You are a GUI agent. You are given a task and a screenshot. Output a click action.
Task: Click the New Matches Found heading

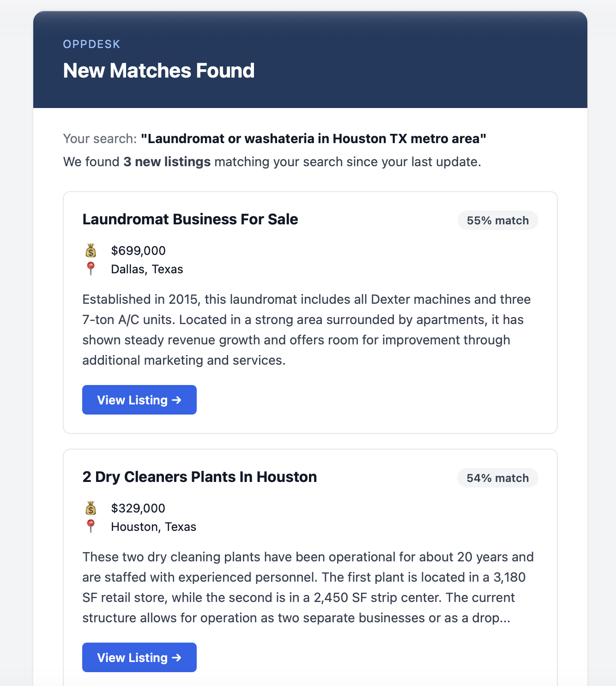159,71
